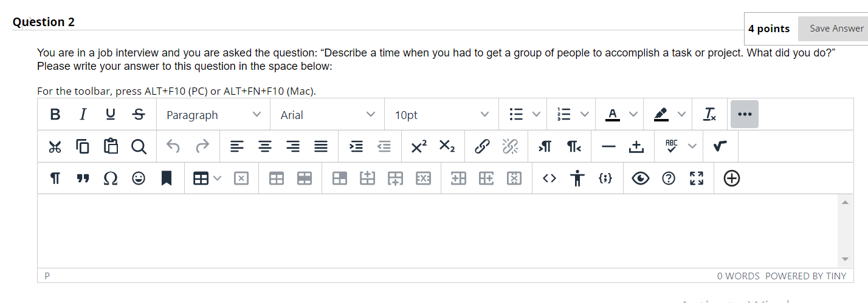
Task: Expand numbered list style options chevron
Action: [x=584, y=114]
